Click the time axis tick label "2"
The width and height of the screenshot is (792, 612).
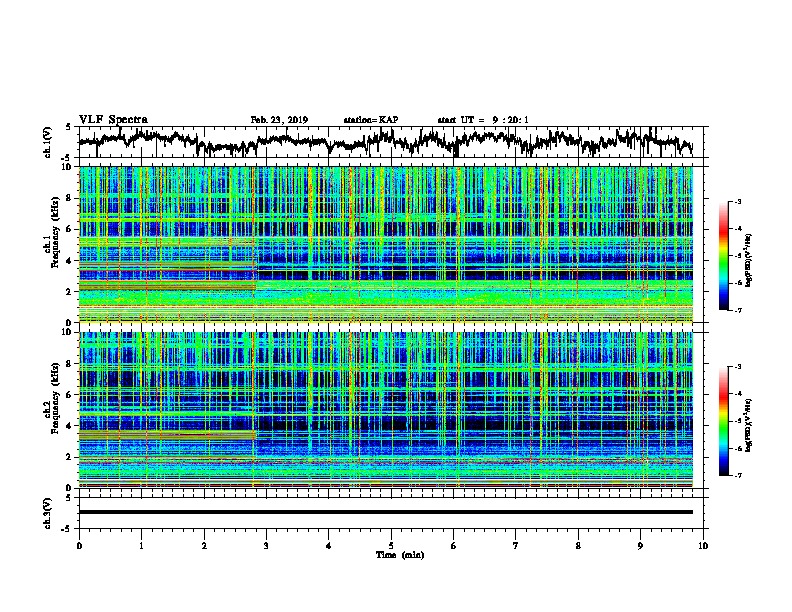pos(204,546)
